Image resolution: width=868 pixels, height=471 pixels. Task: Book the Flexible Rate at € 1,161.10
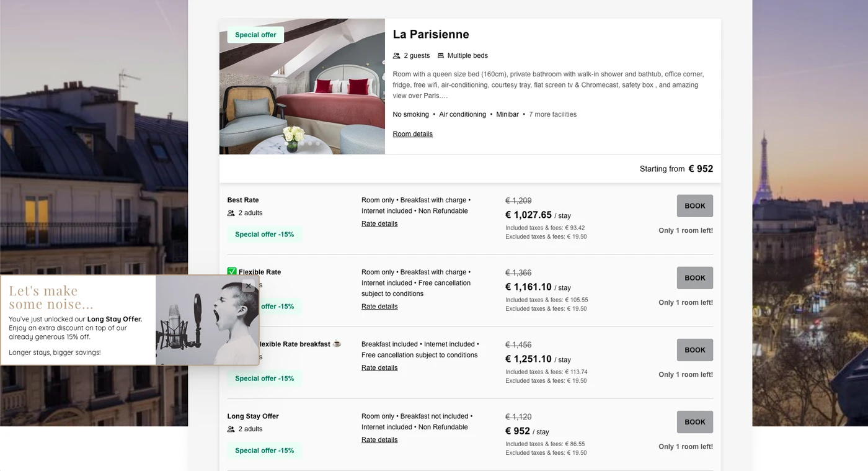click(x=694, y=278)
